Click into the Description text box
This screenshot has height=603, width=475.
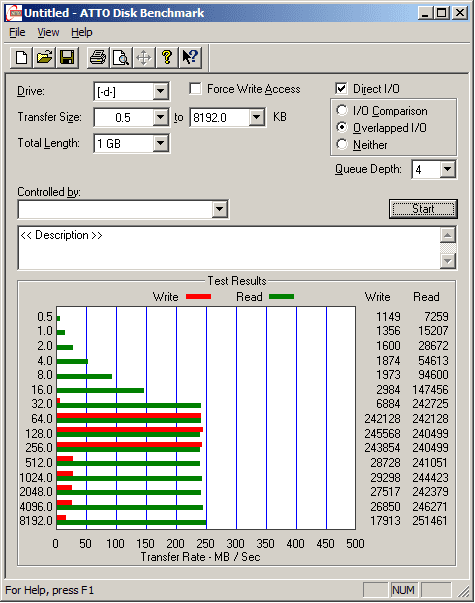click(229, 248)
